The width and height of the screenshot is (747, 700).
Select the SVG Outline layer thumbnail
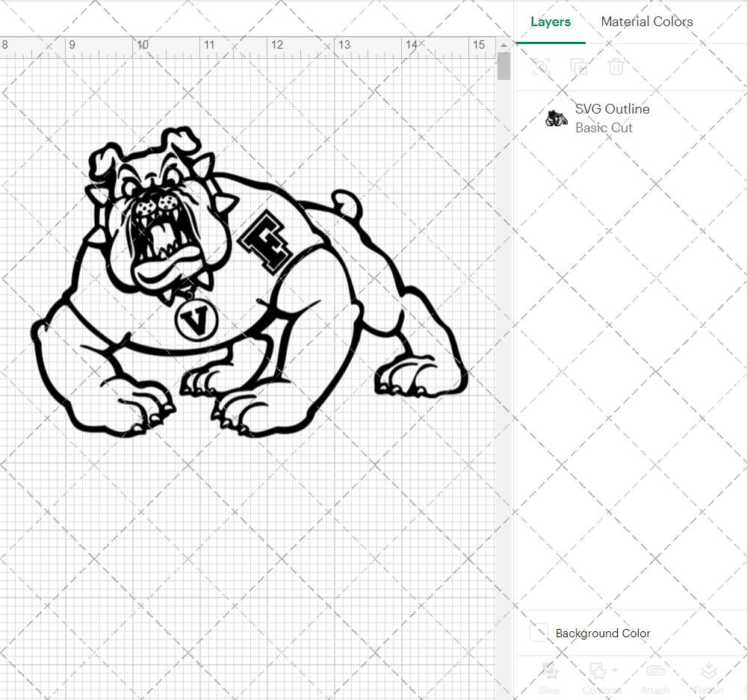pos(556,118)
